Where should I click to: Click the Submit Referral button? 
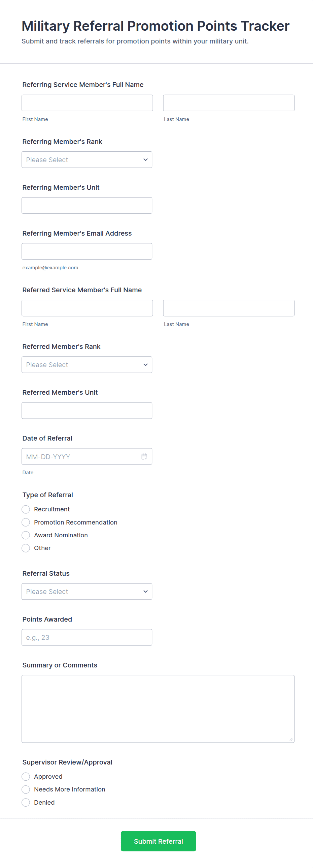tap(158, 841)
